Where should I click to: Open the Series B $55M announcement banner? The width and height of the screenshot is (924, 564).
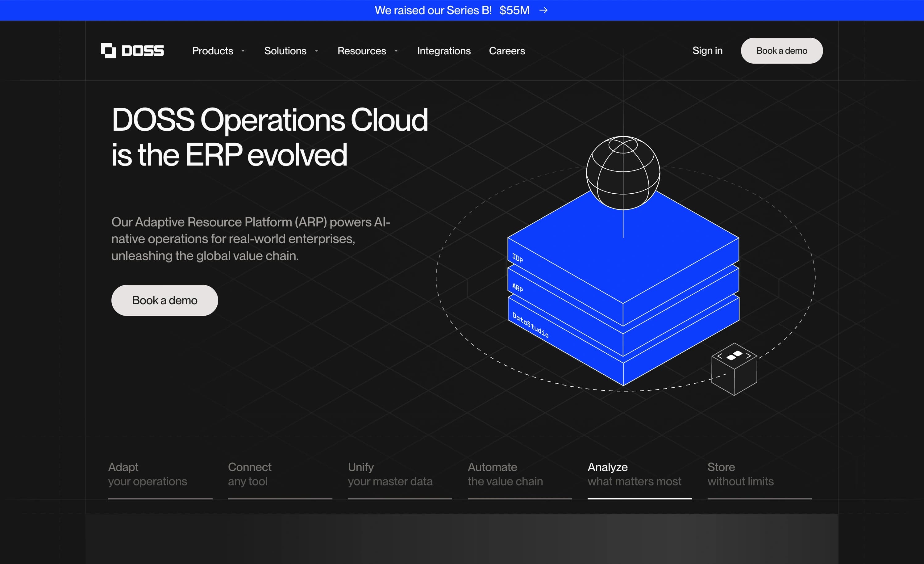point(462,11)
